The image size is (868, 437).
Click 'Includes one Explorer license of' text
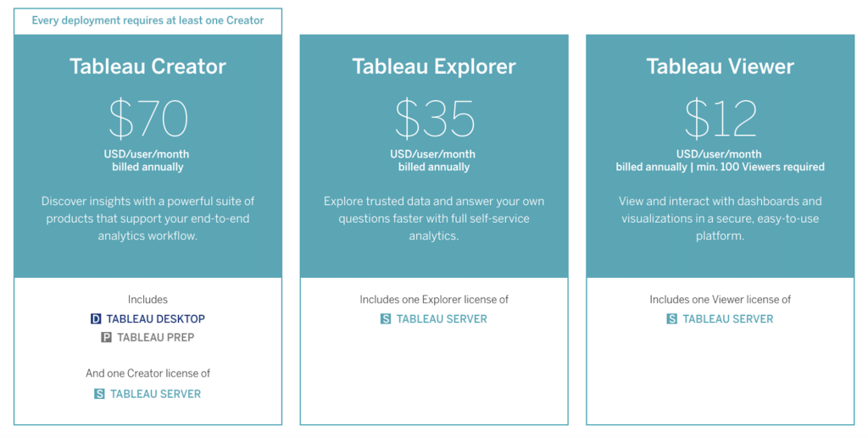(434, 299)
